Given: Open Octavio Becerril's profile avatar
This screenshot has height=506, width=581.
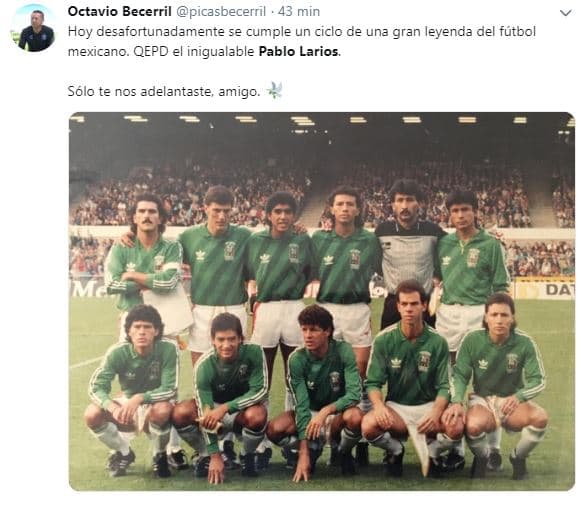Looking at the screenshot, I should (34, 29).
